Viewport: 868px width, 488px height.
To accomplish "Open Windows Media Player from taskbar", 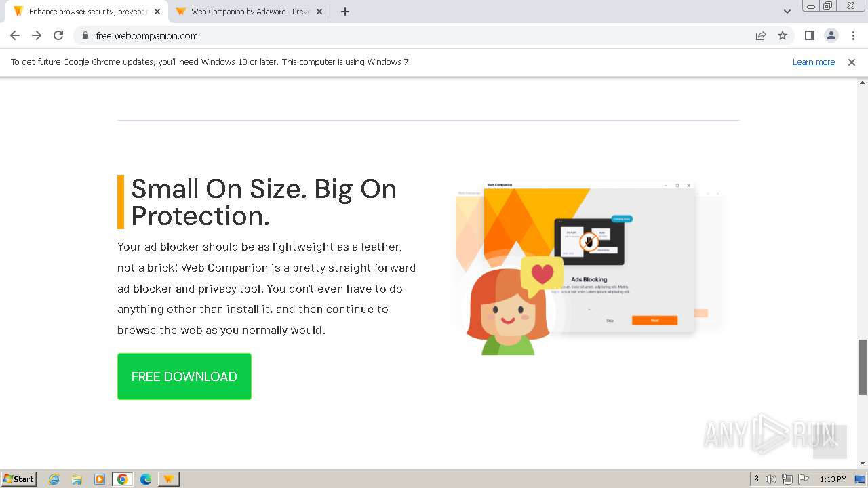I will [100, 479].
